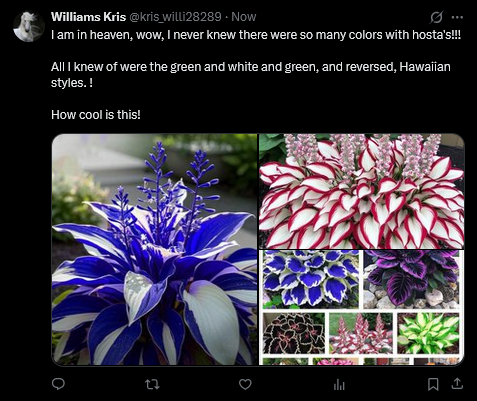This screenshot has width=477, height=401.
Task: Open the red and white hosta photo
Action: tap(362, 191)
